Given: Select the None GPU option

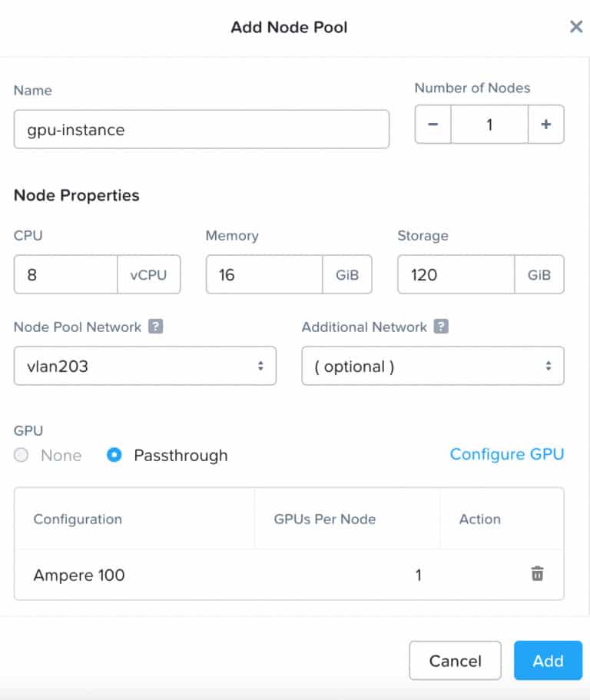Looking at the screenshot, I should (x=21, y=455).
